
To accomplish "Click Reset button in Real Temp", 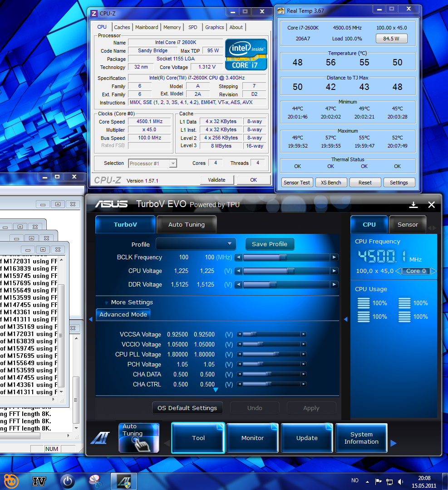I will [365, 183].
